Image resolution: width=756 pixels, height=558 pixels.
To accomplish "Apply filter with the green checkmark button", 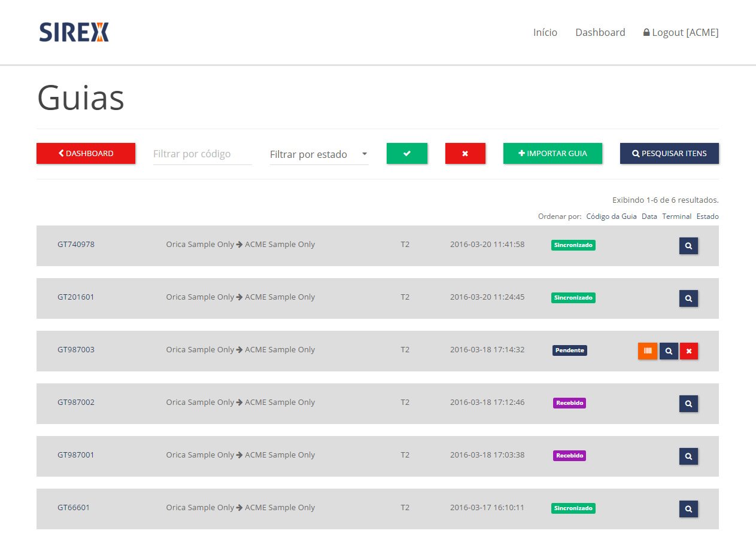I will [407, 154].
